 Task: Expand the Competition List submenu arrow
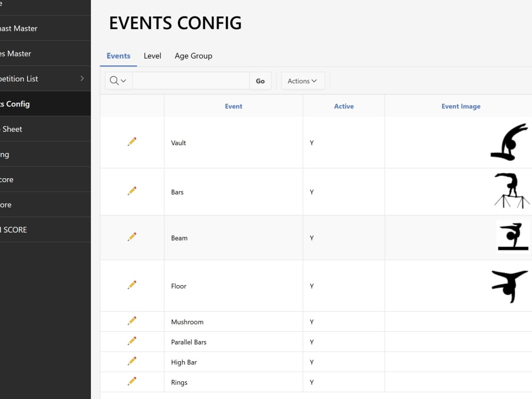click(82, 78)
